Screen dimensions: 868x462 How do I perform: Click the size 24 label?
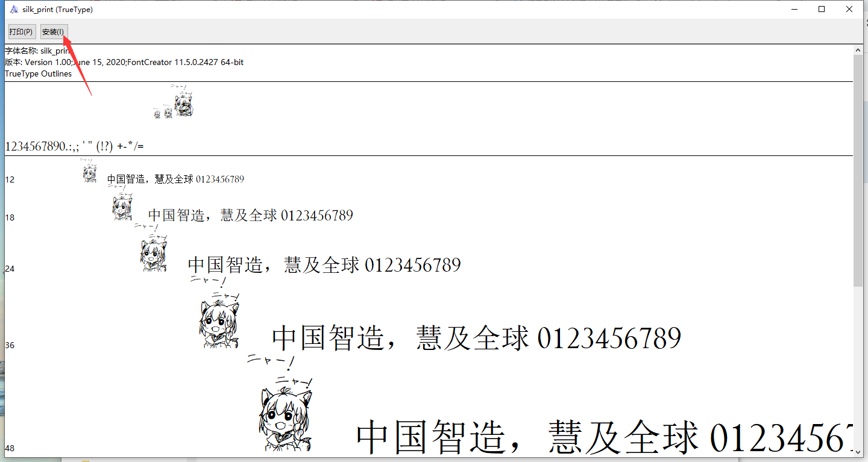pos(10,269)
